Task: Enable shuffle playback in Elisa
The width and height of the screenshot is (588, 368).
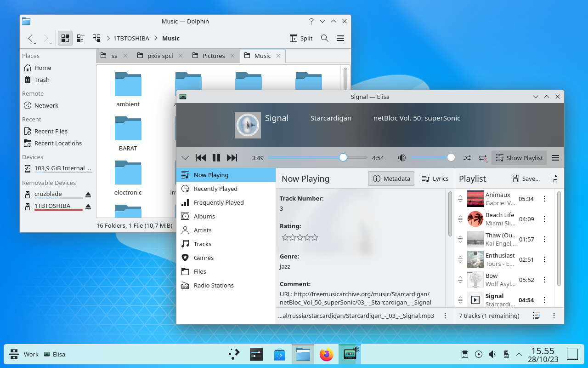Action: point(467,157)
